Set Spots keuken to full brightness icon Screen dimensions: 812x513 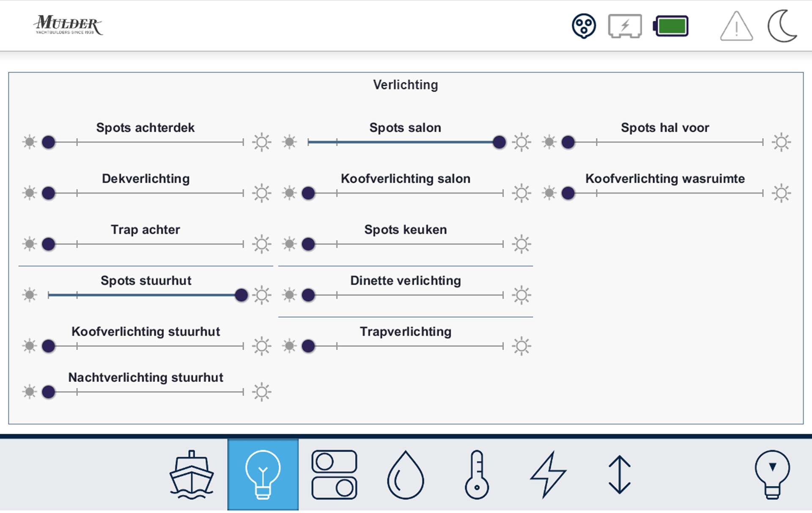[x=521, y=244]
